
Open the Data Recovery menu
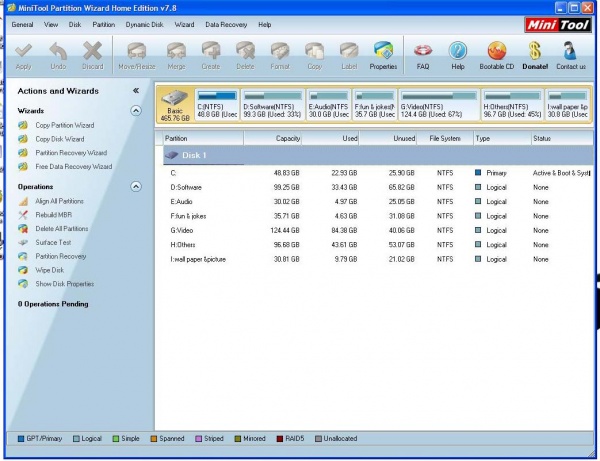coord(227,23)
